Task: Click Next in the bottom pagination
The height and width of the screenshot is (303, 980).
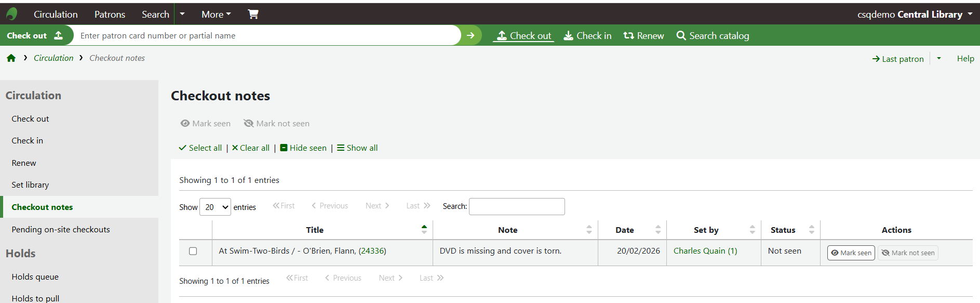Action: [391, 278]
